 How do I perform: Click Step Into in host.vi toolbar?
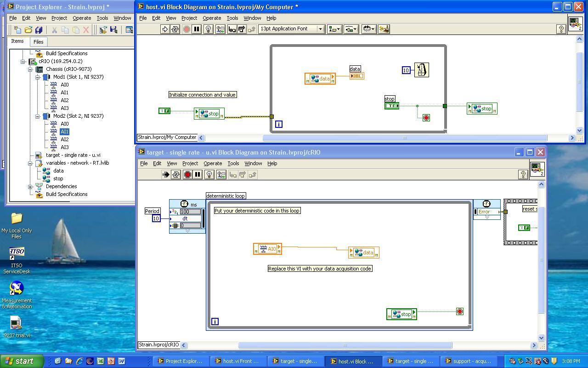coord(232,29)
